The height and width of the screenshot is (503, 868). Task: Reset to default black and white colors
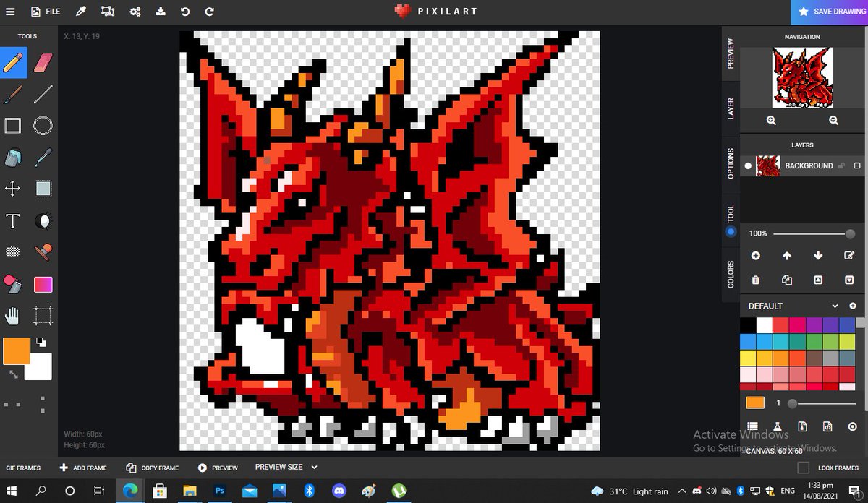(x=41, y=343)
